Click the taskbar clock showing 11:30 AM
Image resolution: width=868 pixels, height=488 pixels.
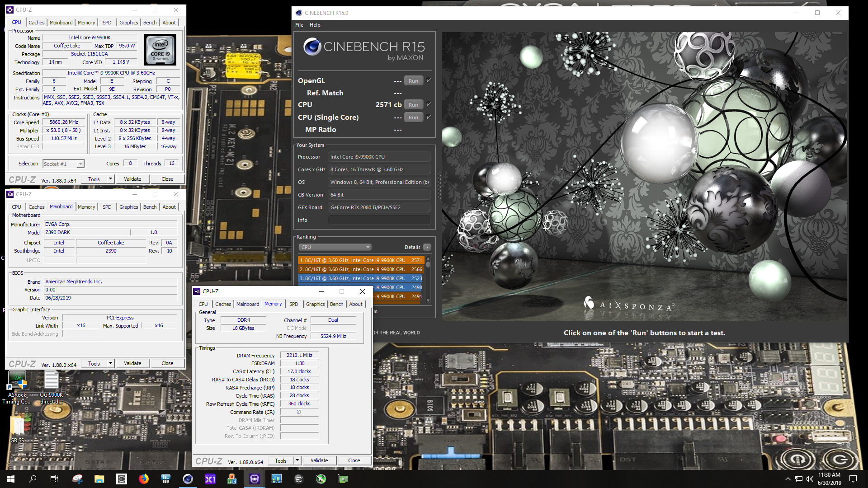829,479
